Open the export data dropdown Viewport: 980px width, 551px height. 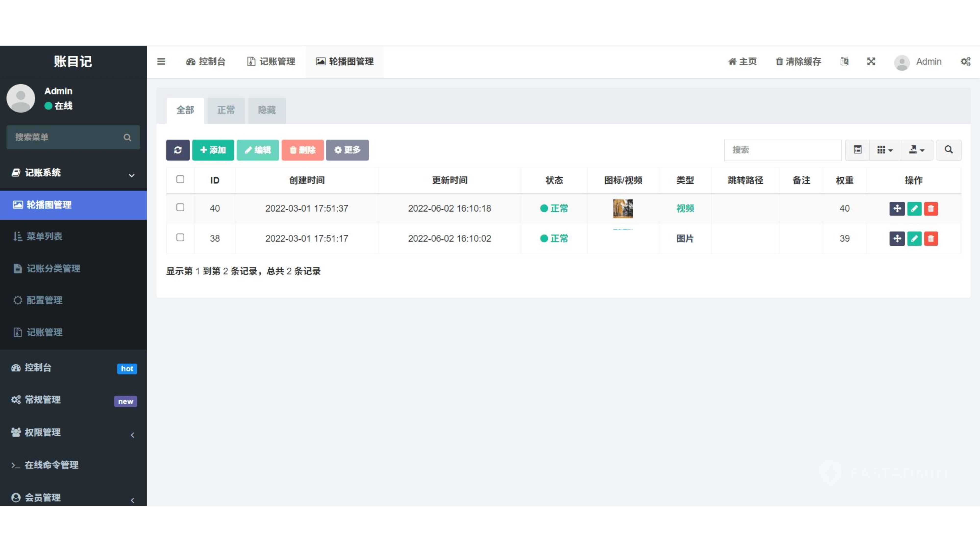917,150
